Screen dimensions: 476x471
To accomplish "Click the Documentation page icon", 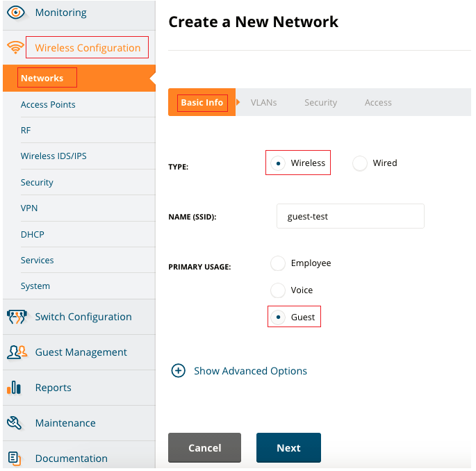I will pos(15,458).
